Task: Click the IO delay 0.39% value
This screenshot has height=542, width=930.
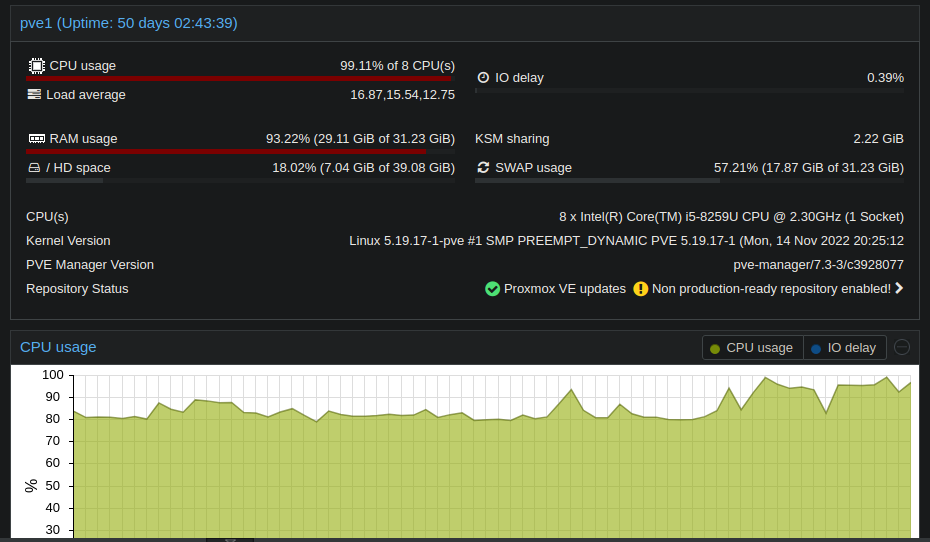Action: coord(885,78)
